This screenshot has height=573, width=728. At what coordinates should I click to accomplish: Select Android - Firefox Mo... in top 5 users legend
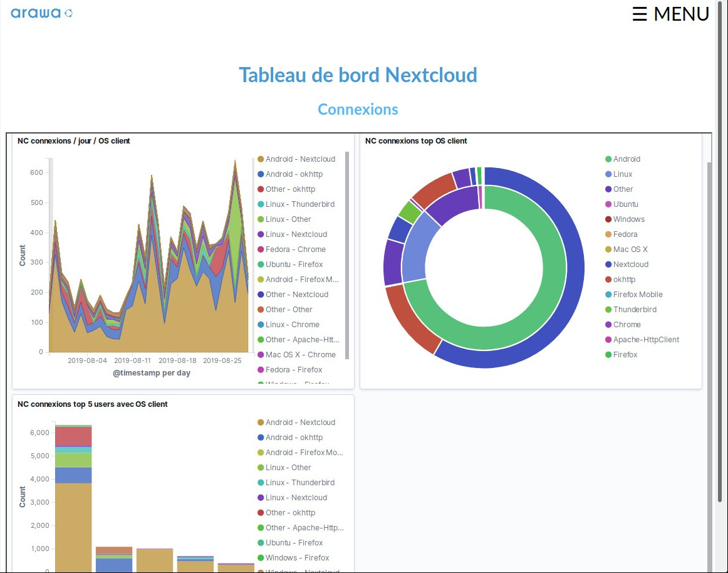[300, 453]
